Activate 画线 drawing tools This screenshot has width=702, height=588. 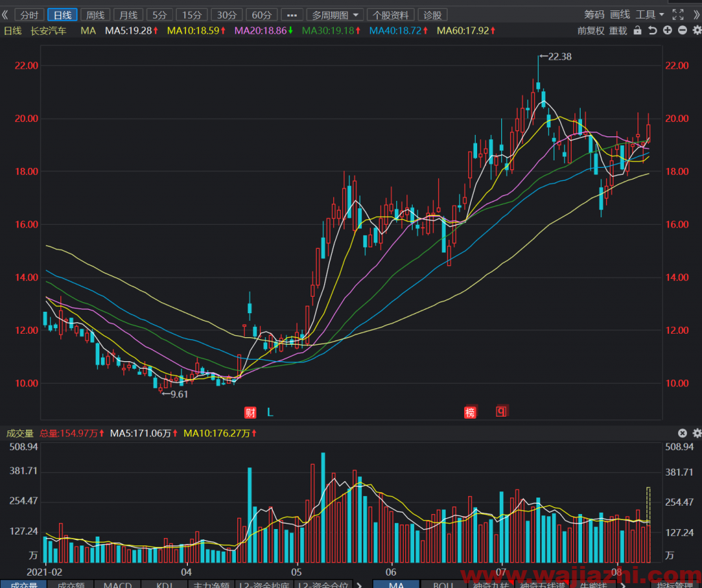620,15
